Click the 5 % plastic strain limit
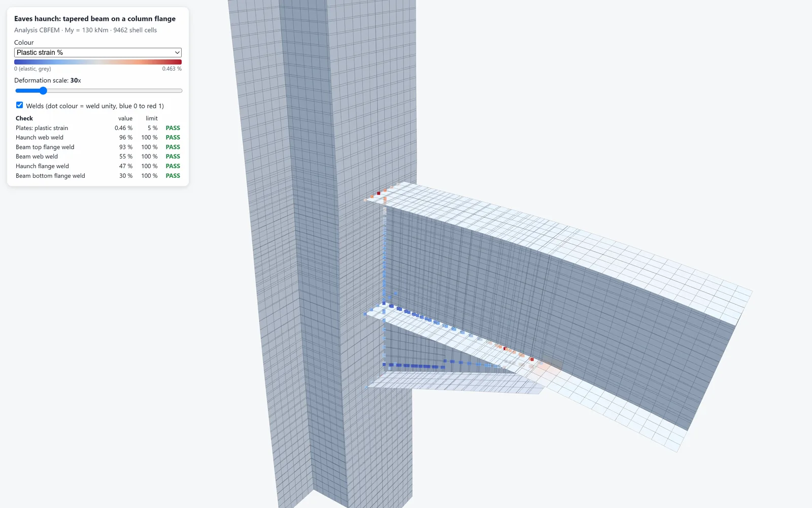The image size is (812, 508). 152,128
